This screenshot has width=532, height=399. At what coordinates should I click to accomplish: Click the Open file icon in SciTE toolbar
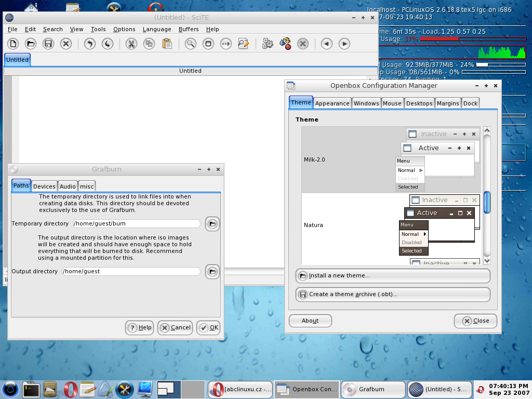click(x=31, y=44)
